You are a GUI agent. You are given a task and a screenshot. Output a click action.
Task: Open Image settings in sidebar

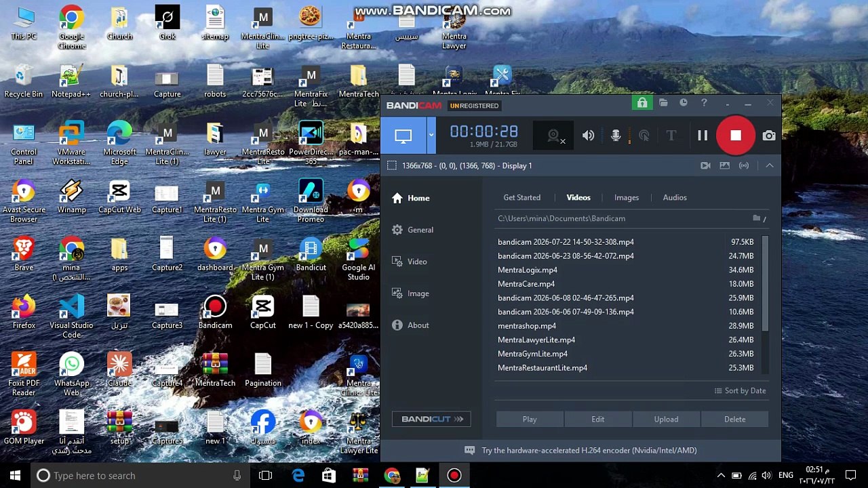(x=410, y=293)
